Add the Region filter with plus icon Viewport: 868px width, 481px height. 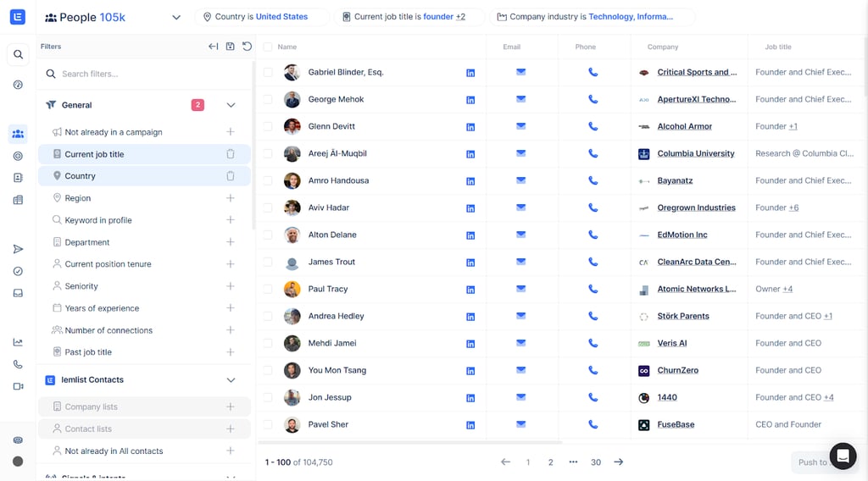point(231,198)
